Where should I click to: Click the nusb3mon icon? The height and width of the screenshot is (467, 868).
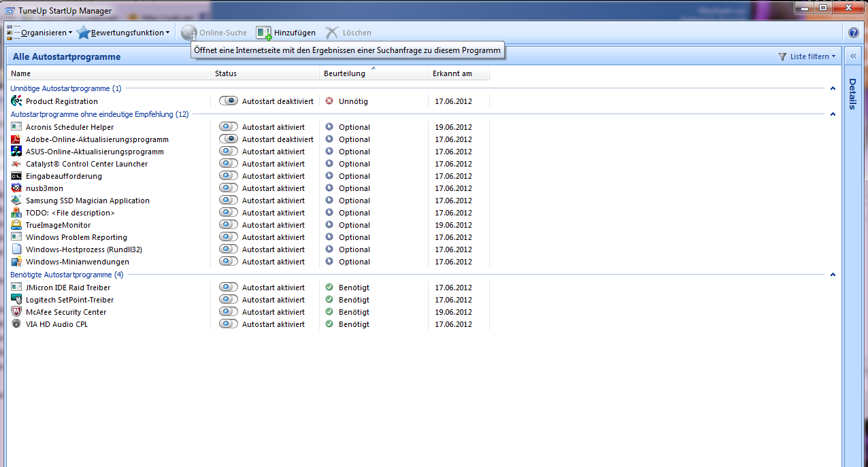click(x=16, y=188)
